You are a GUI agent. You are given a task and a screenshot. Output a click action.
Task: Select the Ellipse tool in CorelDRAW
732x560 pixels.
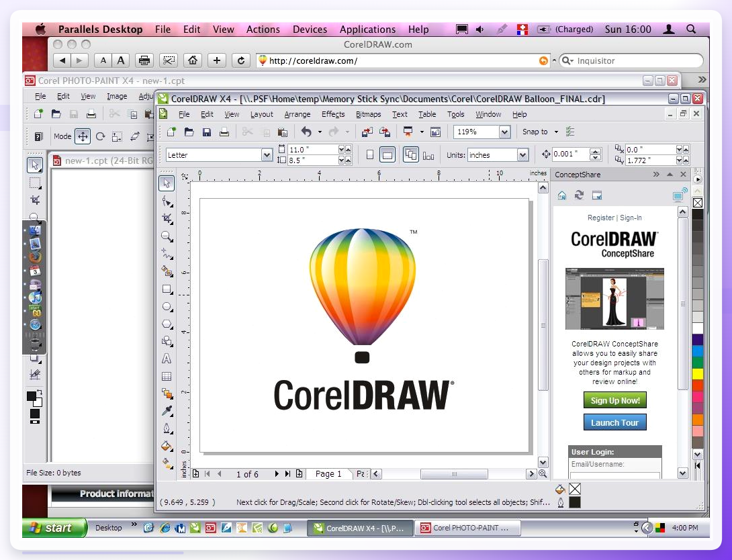[167, 307]
